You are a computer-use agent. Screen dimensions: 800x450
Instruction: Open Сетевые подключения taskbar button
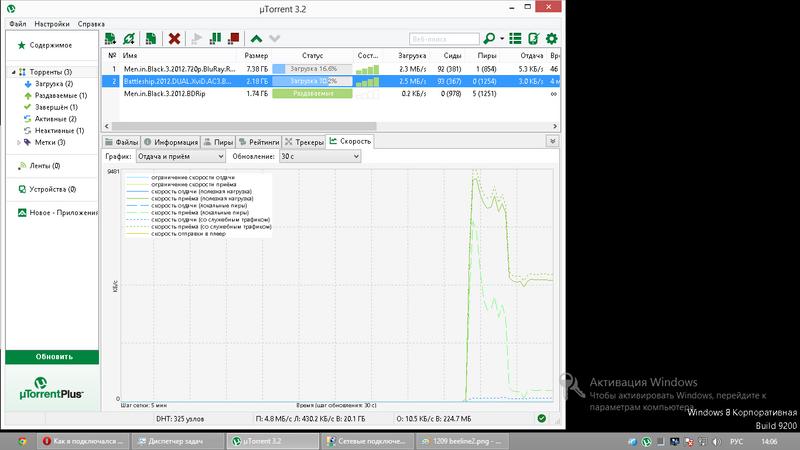(x=367, y=441)
